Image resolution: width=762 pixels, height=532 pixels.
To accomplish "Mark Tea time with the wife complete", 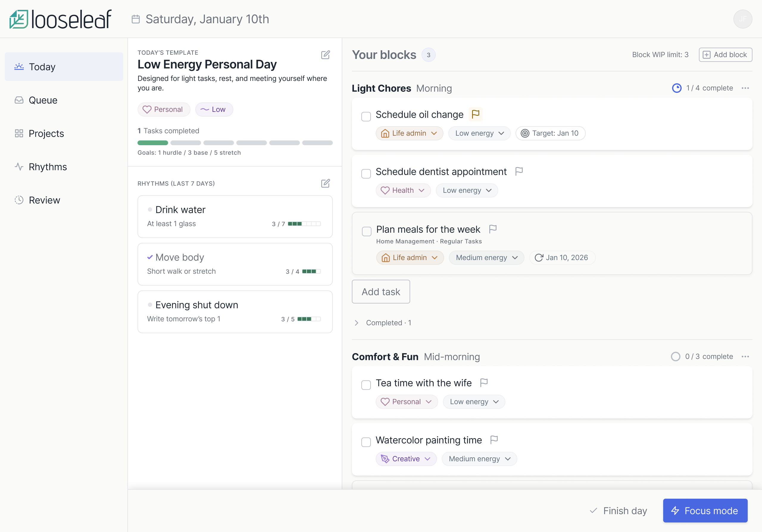I will [366, 385].
